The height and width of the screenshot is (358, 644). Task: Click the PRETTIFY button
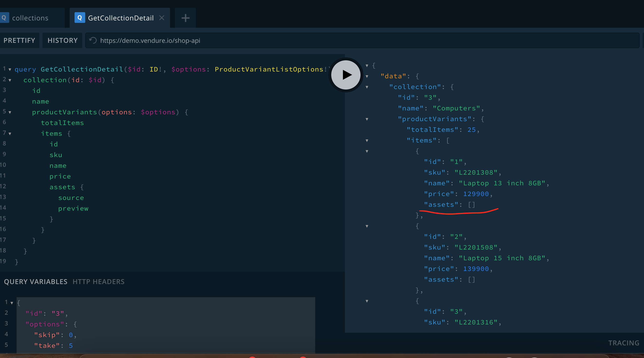pyautogui.click(x=19, y=40)
